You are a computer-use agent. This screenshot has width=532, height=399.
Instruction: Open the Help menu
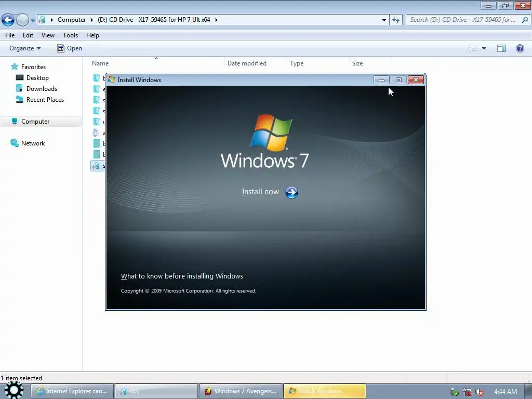pyautogui.click(x=92, y=35)
